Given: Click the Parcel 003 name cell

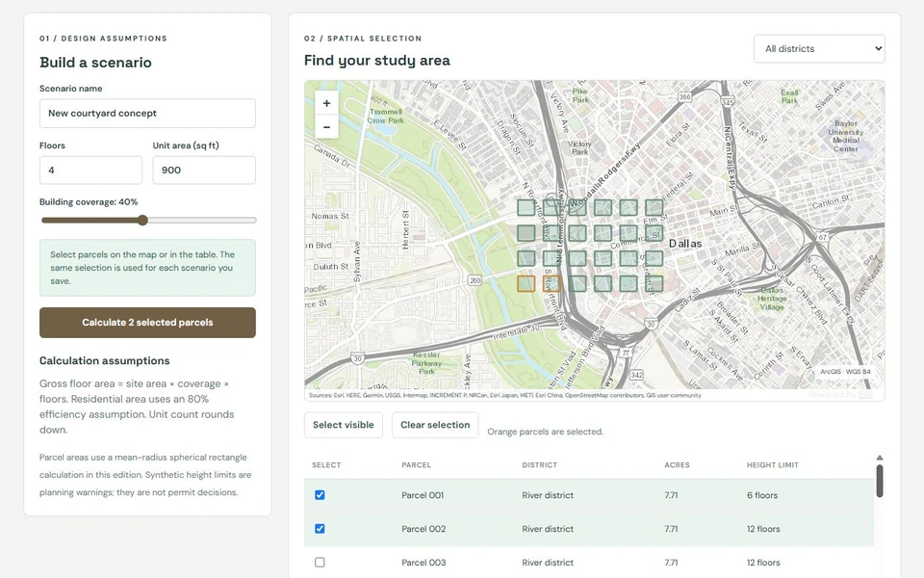Looking at the screenshot, I should (x=423, y=562).
